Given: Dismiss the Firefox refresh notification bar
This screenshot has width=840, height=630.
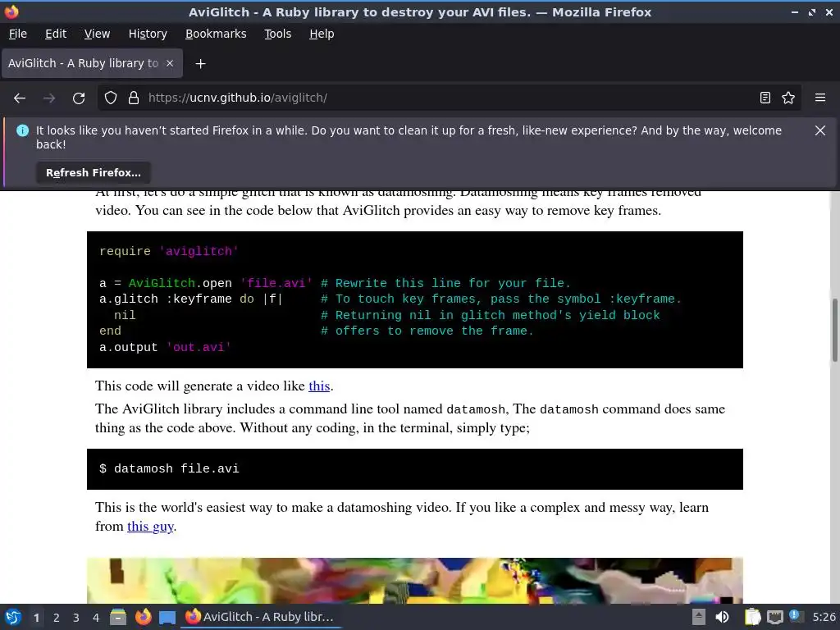Looking at the screenshot, I should (819, 130).
